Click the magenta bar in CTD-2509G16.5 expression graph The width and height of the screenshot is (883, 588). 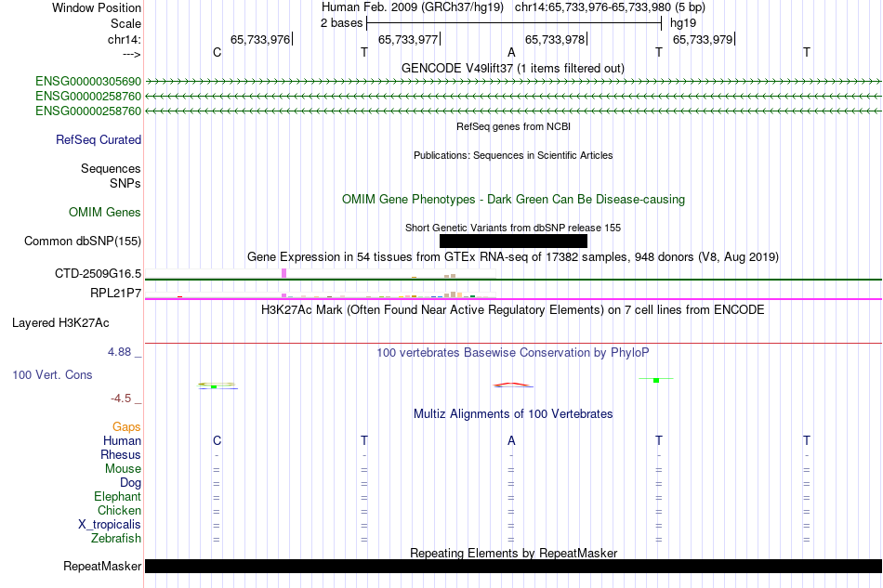click(x=283, y=273)
